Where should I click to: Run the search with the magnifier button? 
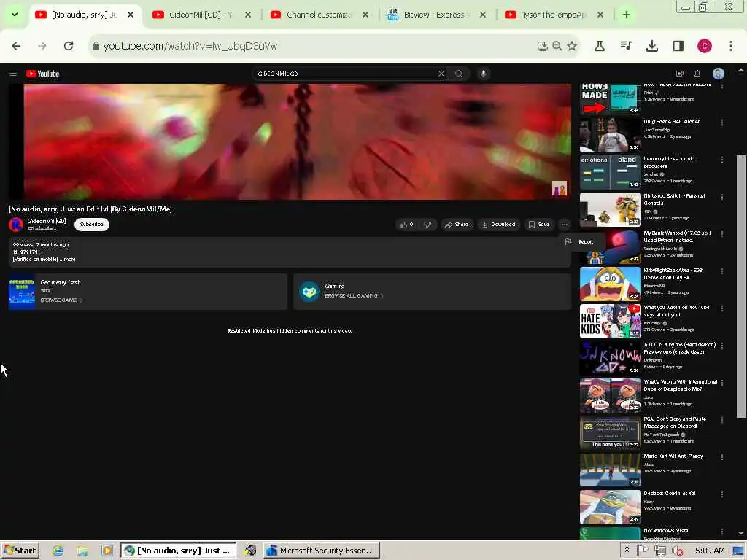coord(459,74)
